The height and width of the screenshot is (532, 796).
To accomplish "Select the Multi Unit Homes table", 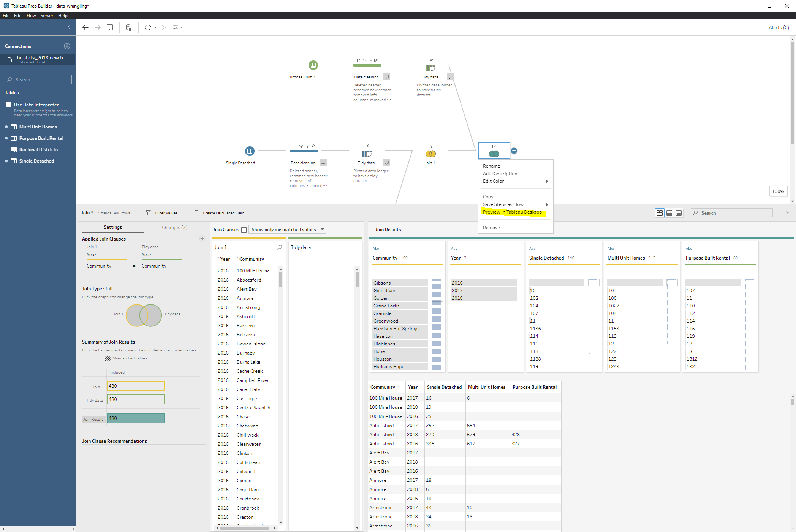I will [x=38, y=127].
